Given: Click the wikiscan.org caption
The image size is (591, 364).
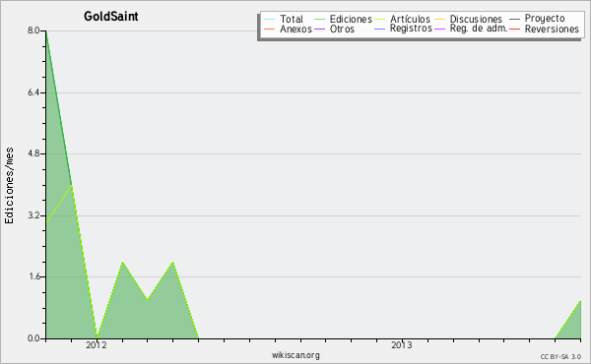Looking at the screenshot, I should pyautogui.click(x=295, y=355).
